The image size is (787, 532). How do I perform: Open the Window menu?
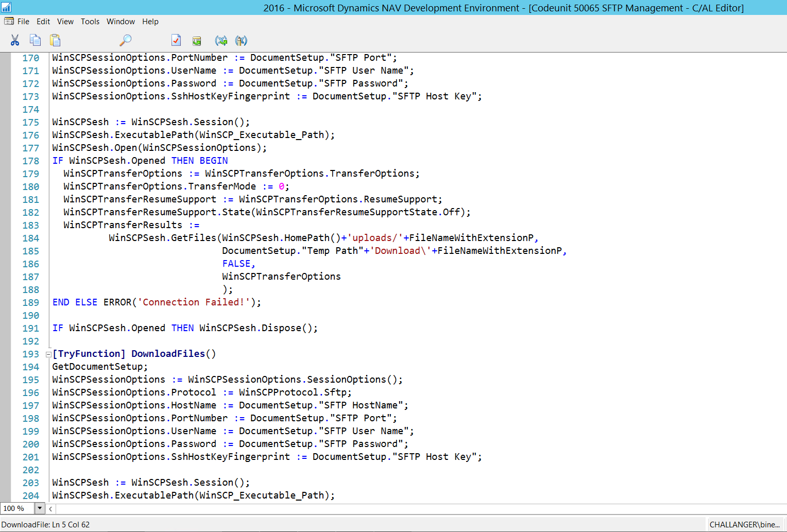tap(121, 21)
